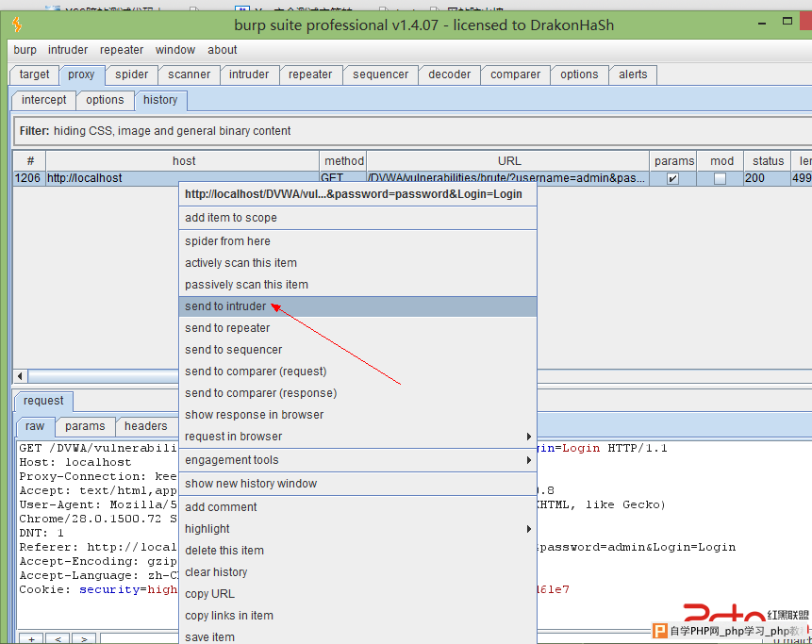Screen dimensions: 812x644
Task: Choose actively scan this item
Action: click(x=357, y=263)
